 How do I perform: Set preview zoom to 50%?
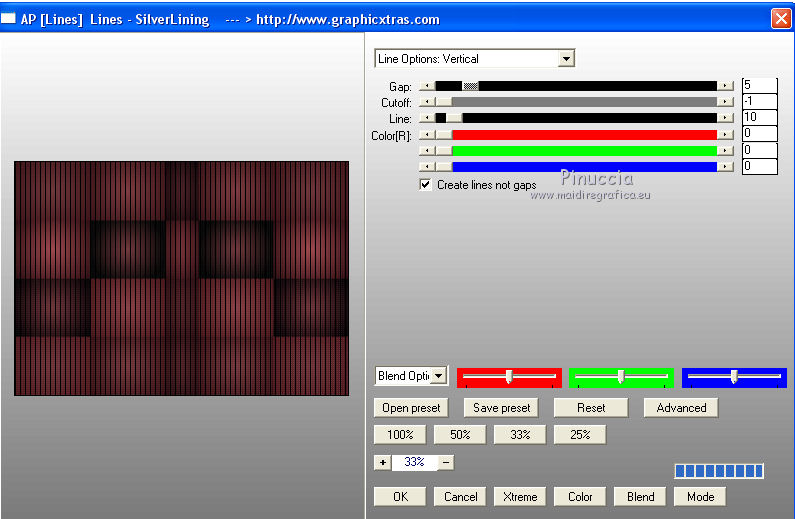coord(460,435)
